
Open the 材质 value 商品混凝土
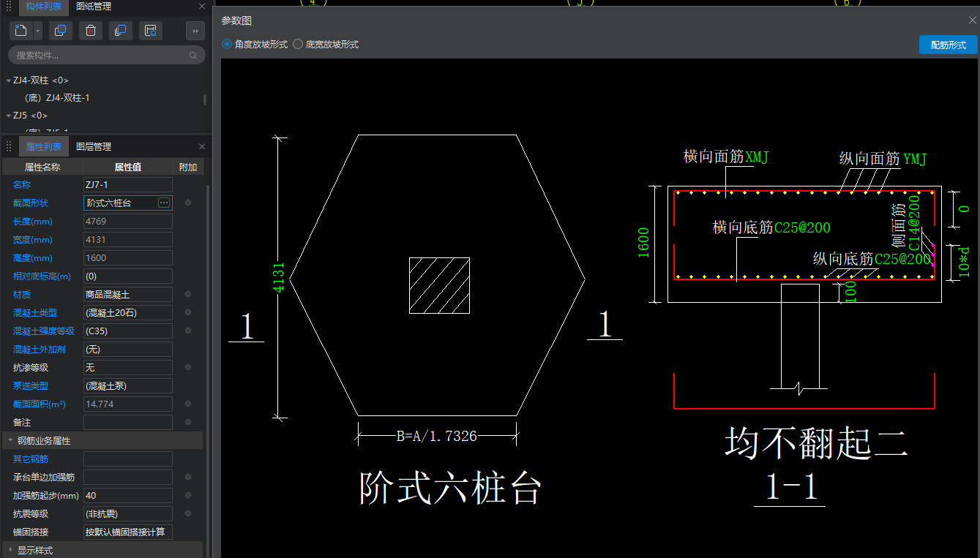pos(128,294)
